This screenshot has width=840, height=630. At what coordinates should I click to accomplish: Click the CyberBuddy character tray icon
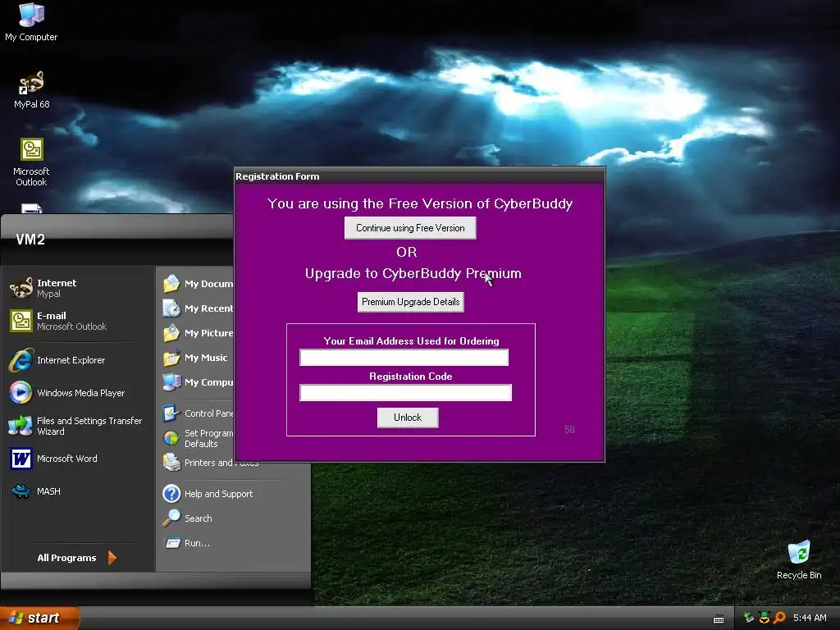coord(764,618)
